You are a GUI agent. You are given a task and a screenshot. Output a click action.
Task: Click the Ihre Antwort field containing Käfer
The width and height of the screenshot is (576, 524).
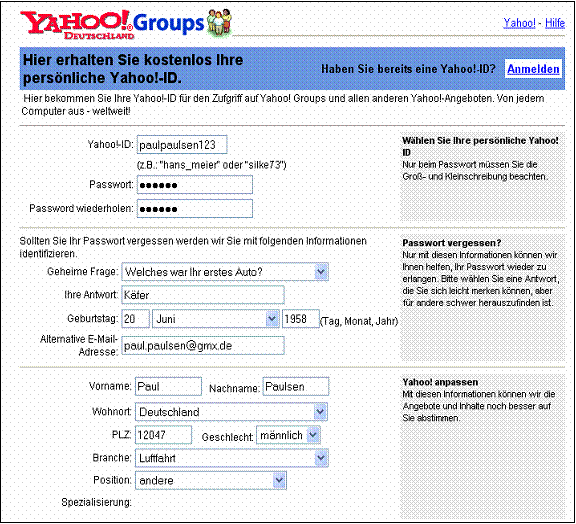click(203, 295)
